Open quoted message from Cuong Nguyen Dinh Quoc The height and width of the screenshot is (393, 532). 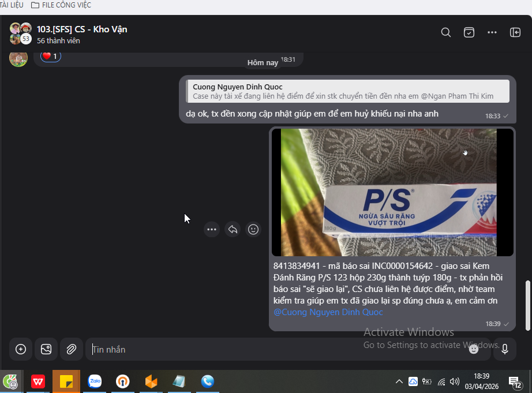pos(347,91)
